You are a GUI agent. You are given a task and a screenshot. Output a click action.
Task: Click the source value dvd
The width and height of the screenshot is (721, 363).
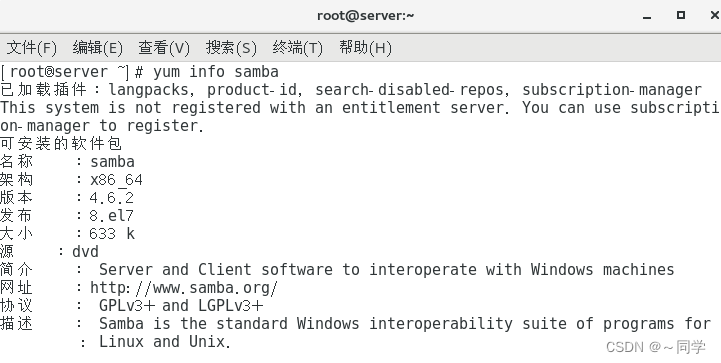tap(85, 252)
